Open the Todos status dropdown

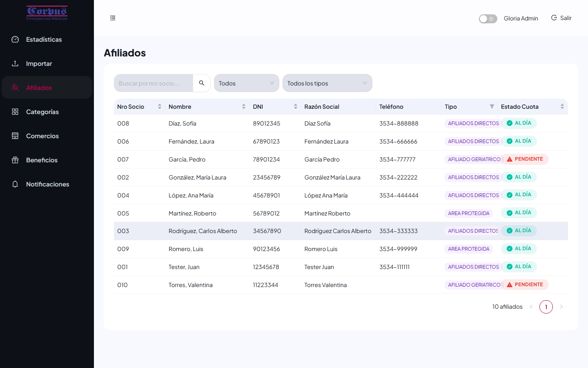[x=247, y=83]
